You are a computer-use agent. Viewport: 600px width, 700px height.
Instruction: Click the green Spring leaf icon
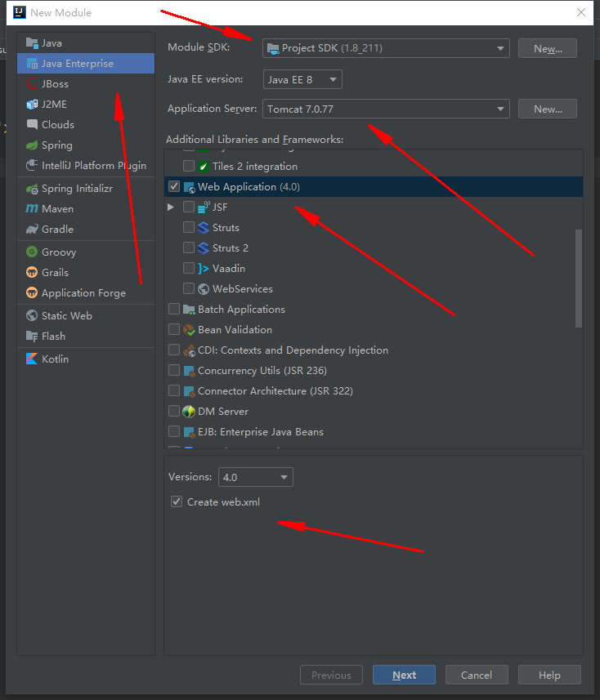click(32, 145)
